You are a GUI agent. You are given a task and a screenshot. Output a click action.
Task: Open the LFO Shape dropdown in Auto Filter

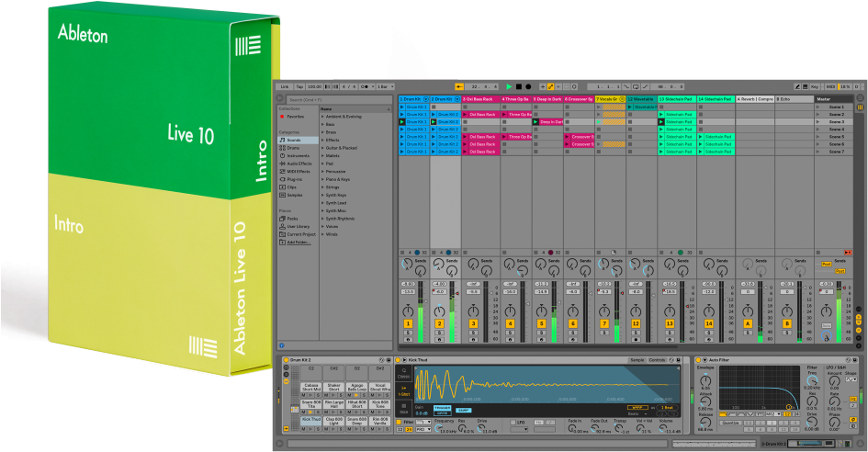pos(851,379)
